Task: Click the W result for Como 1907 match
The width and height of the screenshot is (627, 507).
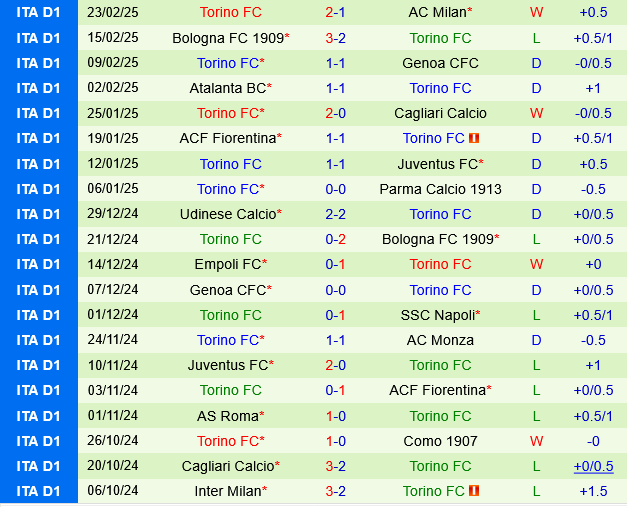Action: [x=536, y=441]
